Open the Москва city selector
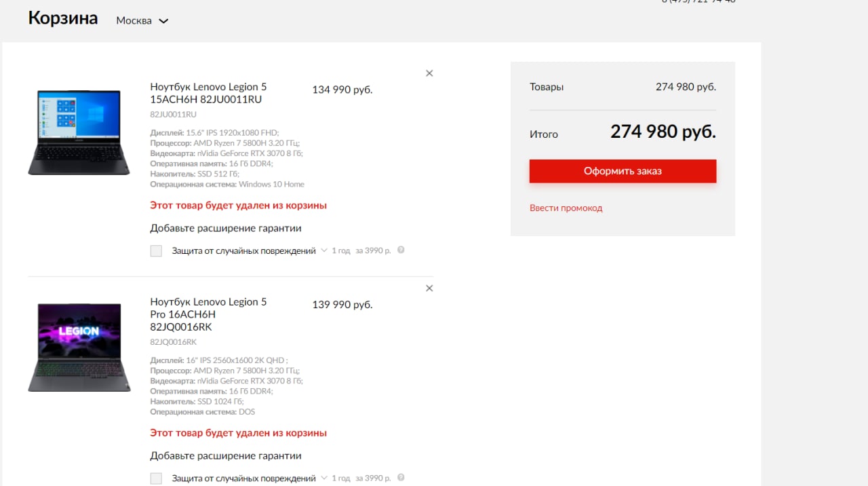Screen dimensions: 868x486 (x=142, y=20)
